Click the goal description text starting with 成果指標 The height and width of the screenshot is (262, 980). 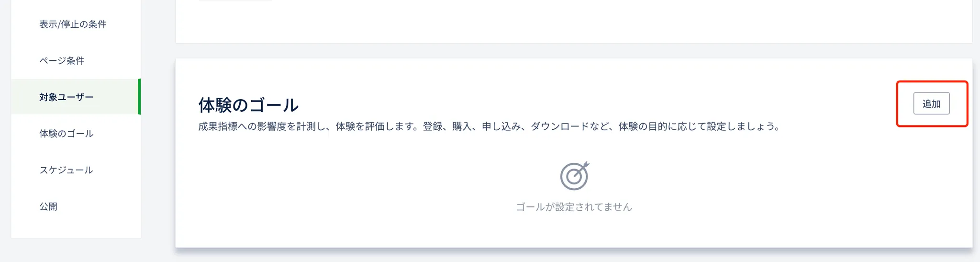point(489,126)
